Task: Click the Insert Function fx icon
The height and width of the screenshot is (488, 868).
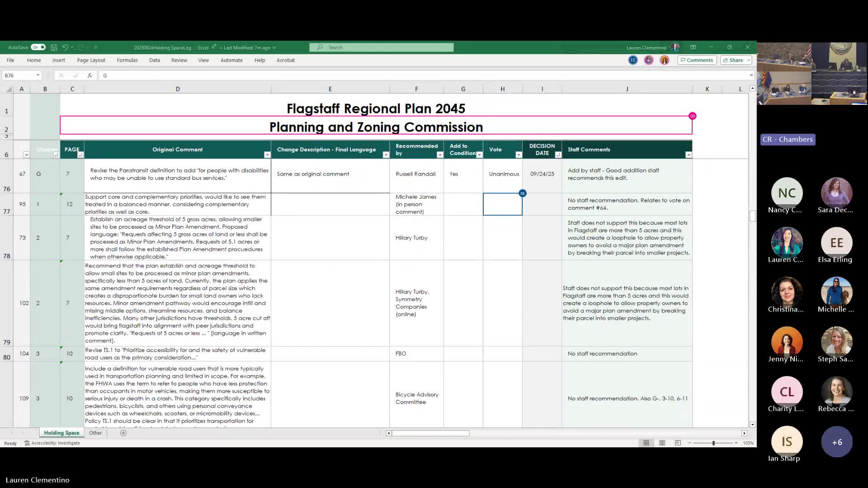Action: click(x=90, y=75)
